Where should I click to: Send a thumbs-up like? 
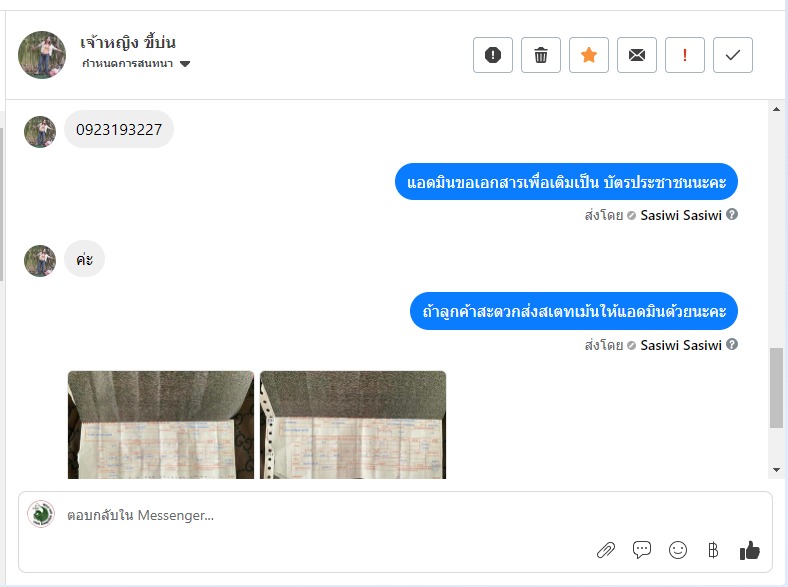(749, 550)
